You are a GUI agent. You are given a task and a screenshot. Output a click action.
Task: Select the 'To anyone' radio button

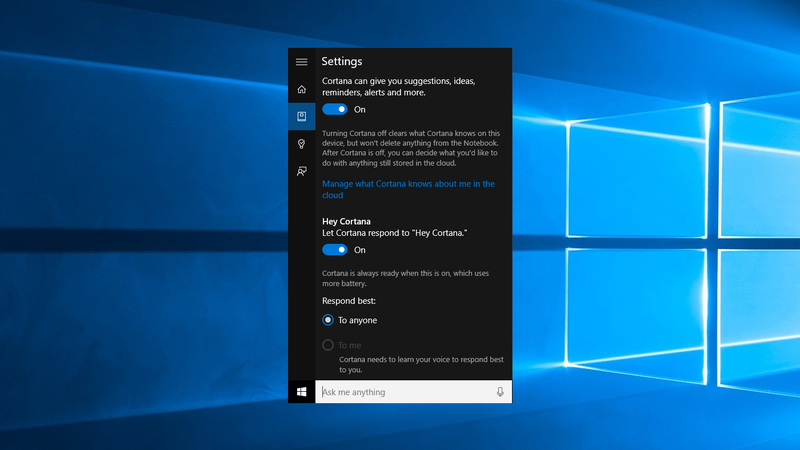click(x=328, y=320)
